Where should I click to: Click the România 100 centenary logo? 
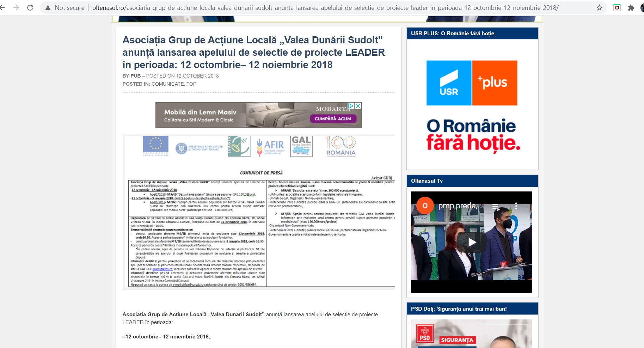pos(341,146)
